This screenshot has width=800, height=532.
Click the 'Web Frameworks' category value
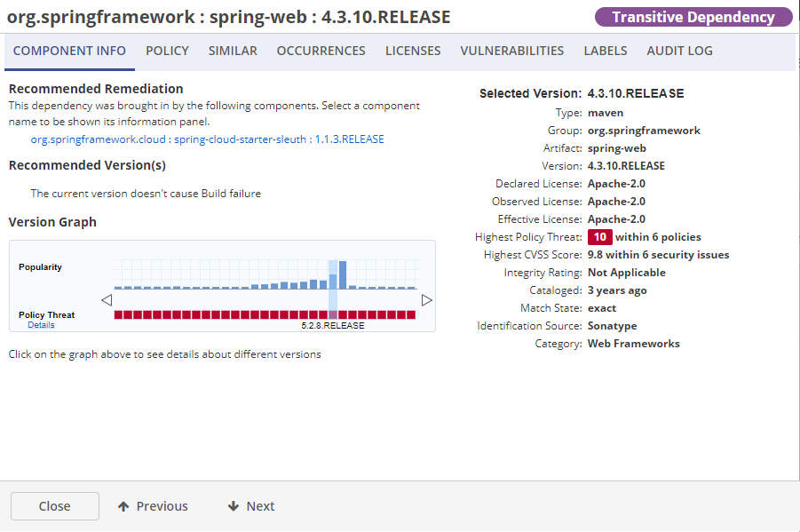pos(634,344)
